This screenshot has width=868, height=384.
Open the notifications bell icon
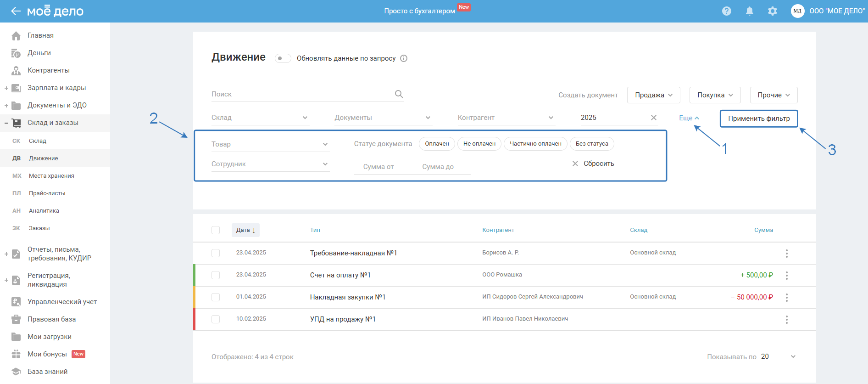tap(749, 11)
